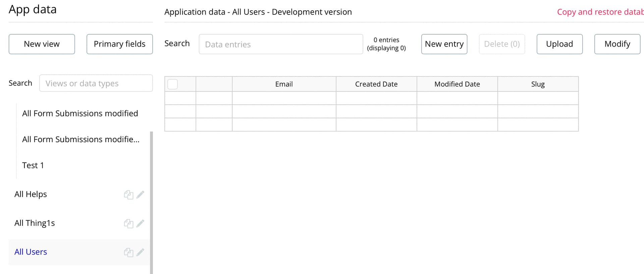Tick the select-all checkbox in table header
644x274 pixels.
tap(172, 84)
